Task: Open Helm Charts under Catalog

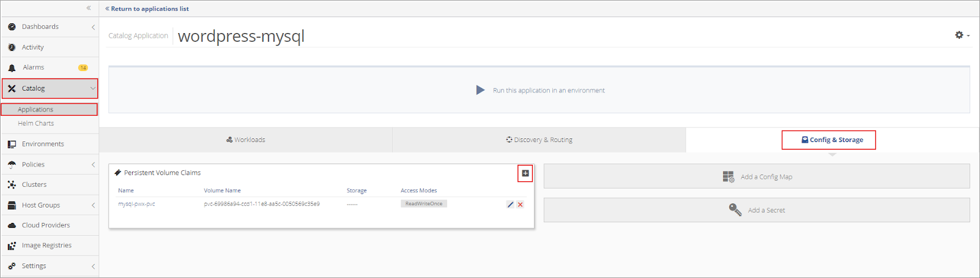Action: [x=36, y=124]
